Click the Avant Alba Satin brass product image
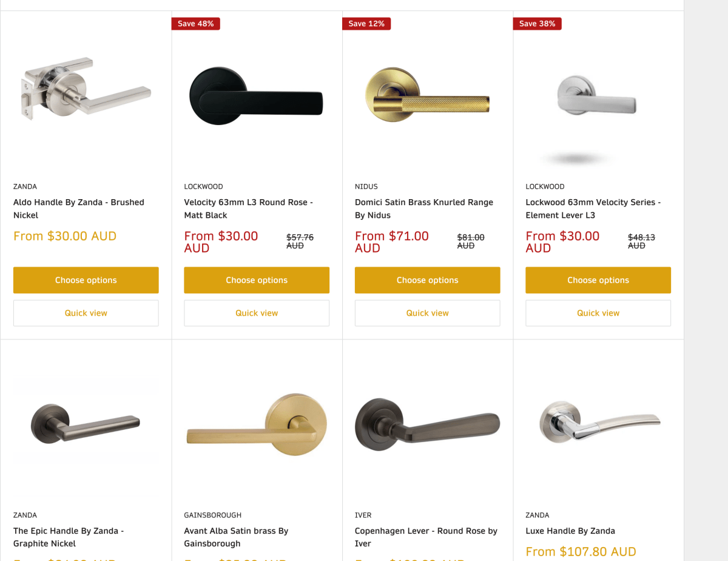The image size is (728, 561). click(x=256, y=425)
